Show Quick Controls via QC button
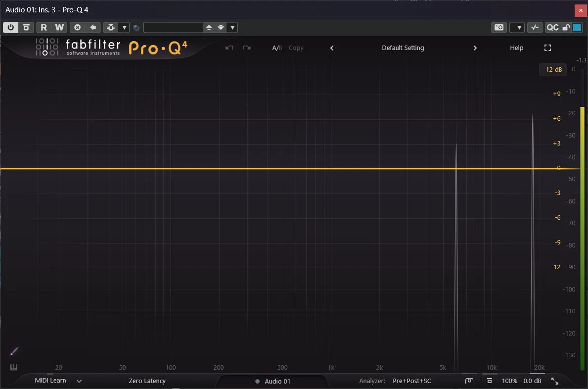588x389 pixels. (552, 27)
